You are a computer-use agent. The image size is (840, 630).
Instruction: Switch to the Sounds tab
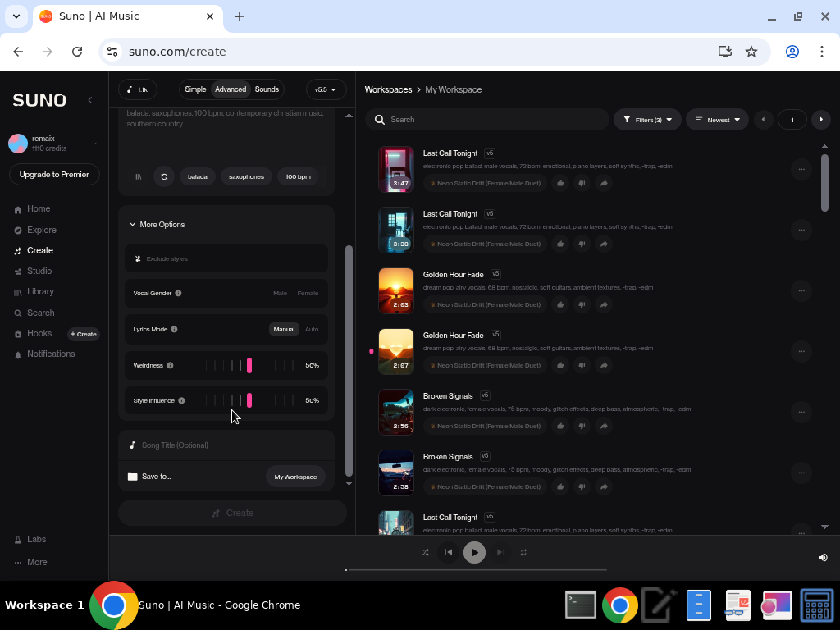point(267,89)
